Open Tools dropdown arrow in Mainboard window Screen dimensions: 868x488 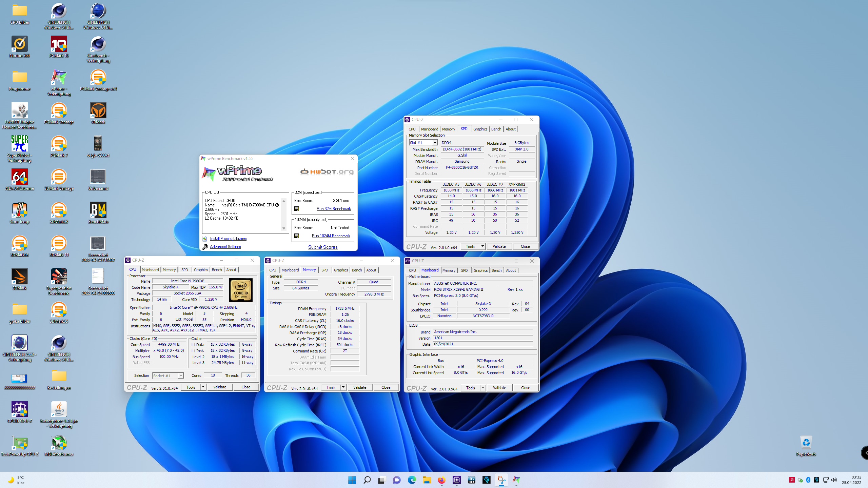(483, 388)
